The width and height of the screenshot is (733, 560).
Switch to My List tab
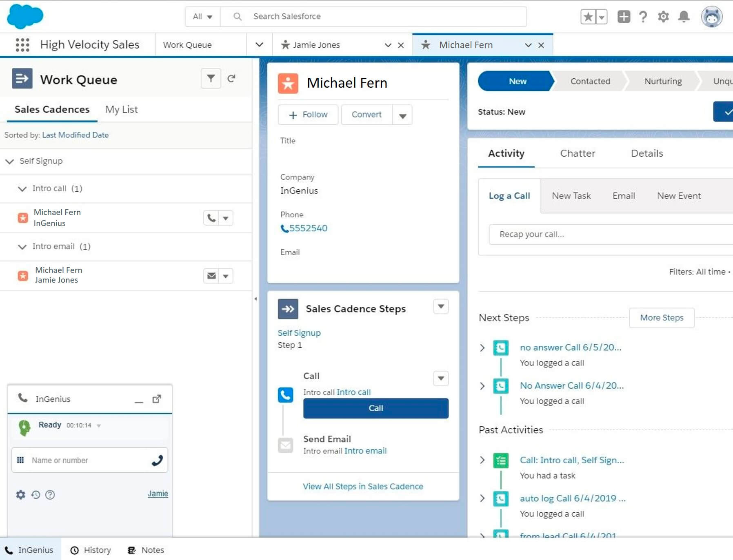pos(121,109)
